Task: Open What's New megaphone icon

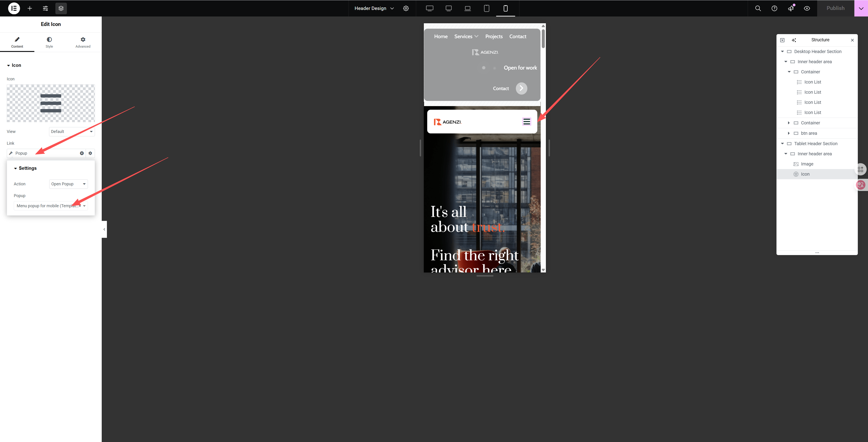Action: pyautogui.click(x=790, y=8)
